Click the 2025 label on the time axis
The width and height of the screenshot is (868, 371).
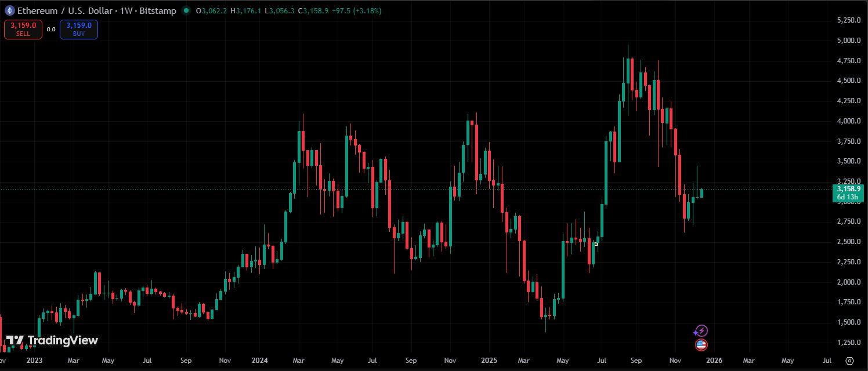click(x=489, y=361)
